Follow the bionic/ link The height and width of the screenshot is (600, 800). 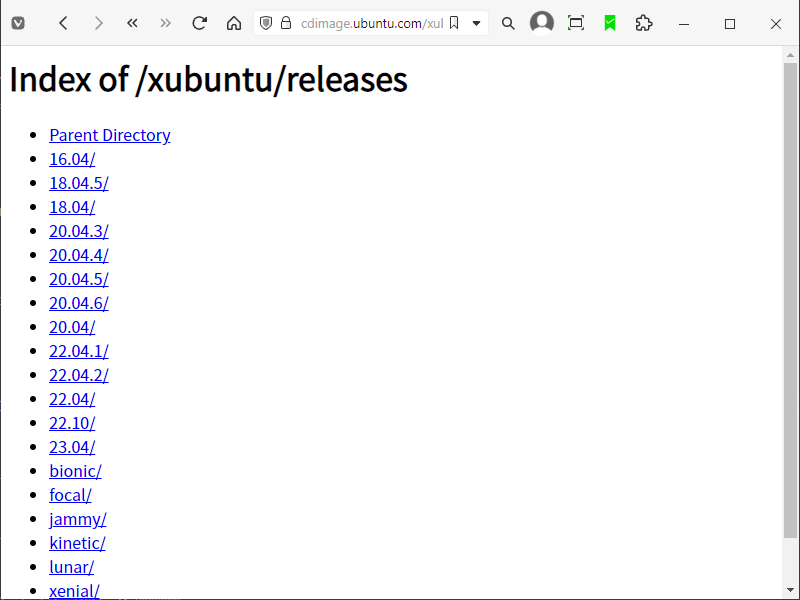pos(76,471)
